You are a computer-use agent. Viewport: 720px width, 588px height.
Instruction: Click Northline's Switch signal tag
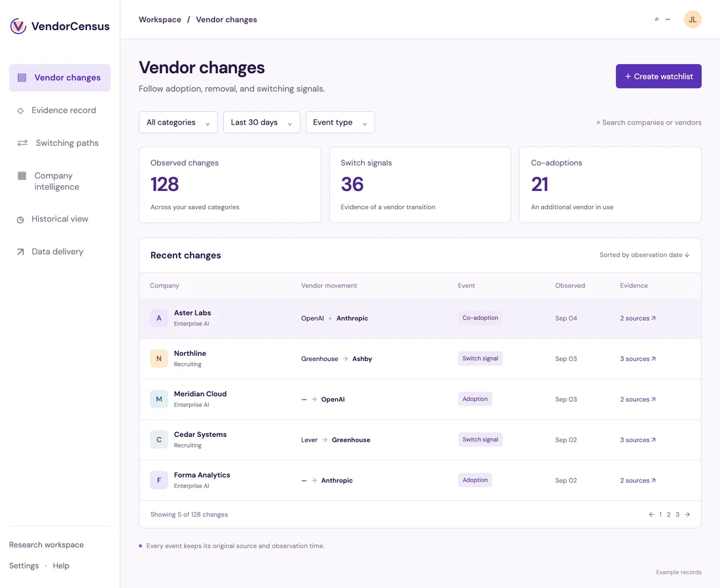pos(480,358)
